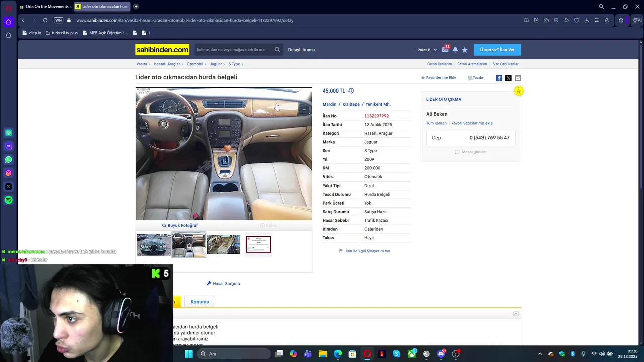The width and height of the screenshot is (644, 362).
Task: Go to the Hasarlı Araçlar breadcrumb
Action: (x=167, y=64)
